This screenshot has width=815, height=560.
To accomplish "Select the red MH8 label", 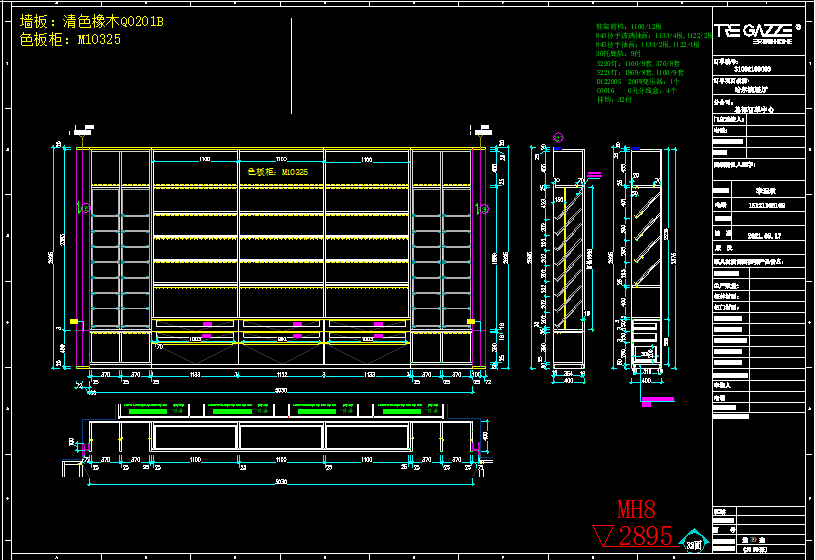I will (636, 511).
